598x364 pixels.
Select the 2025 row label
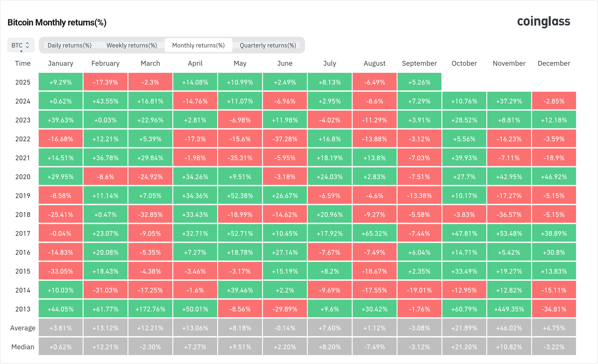click(23, 82)
